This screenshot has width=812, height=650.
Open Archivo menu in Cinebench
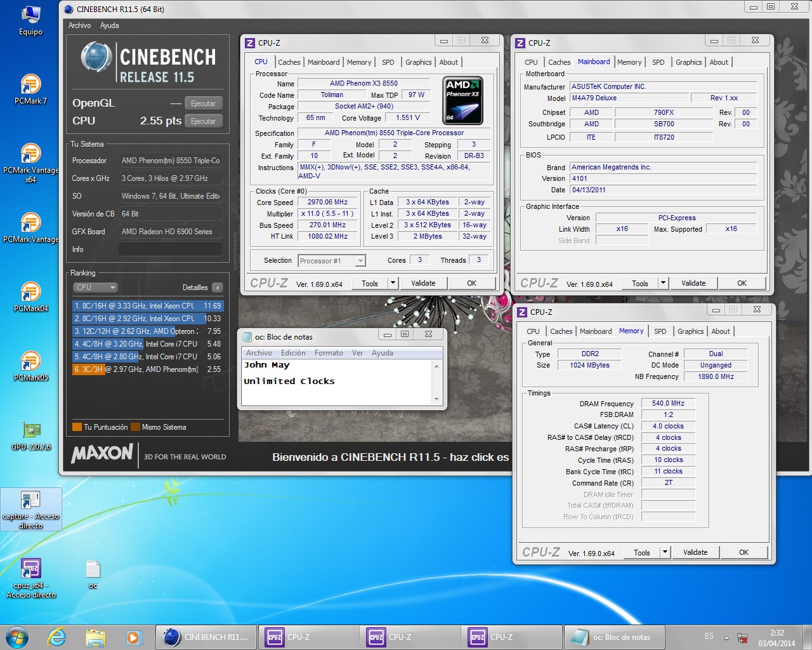(79, 25)
